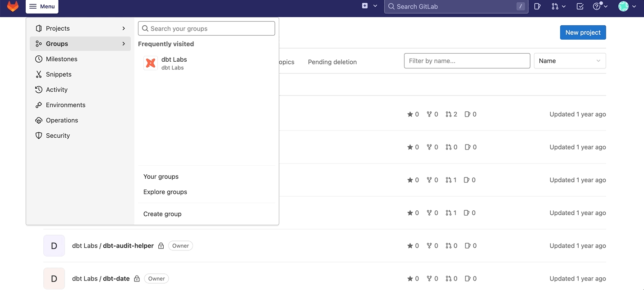Open the Pending deletion tab

[x=332, y=62]
